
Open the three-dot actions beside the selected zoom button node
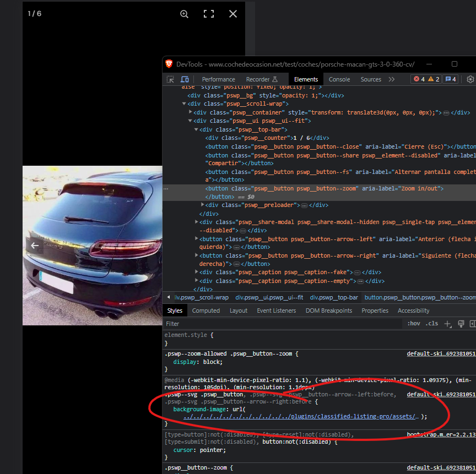pos(166,189)
